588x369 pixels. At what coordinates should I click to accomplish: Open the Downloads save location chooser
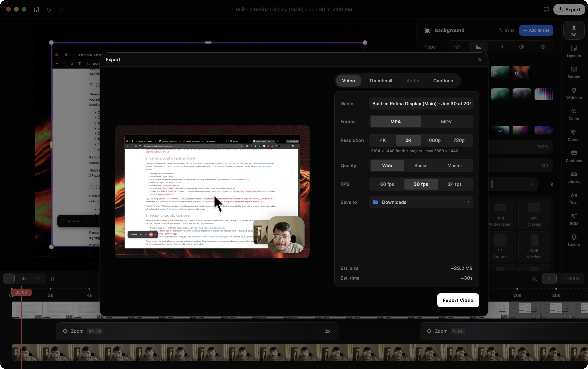click(x=421, y=202)
